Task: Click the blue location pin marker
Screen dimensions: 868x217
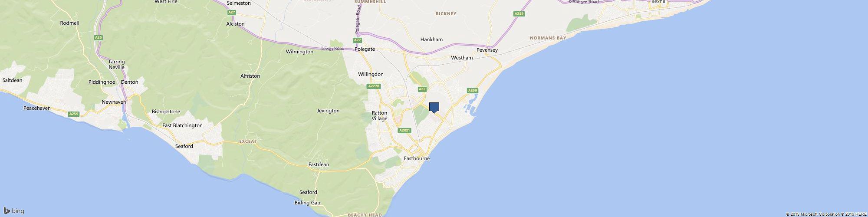Action: click(x=434, y=108)
